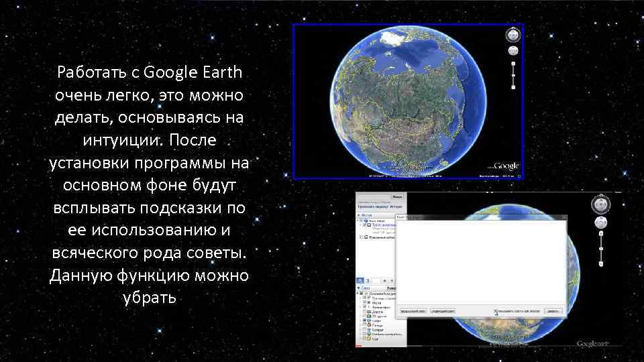Image resolution: width=644 pixels, height=362 pixels.
Task: Toggle the Фотографии layer checkbox
Action: pyautogui.click(x=364, y=307)
